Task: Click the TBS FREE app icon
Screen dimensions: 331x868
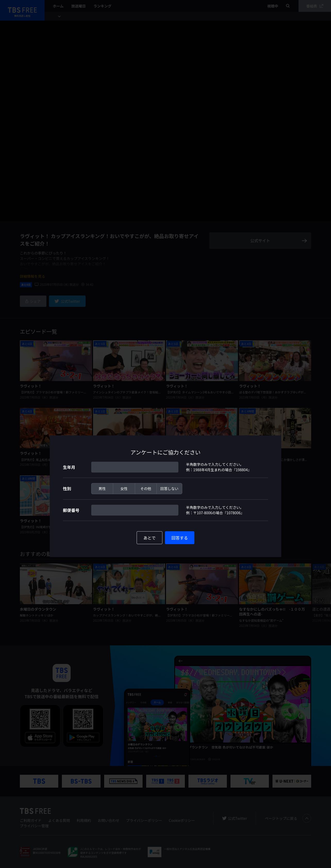Action: coord(61,673)
